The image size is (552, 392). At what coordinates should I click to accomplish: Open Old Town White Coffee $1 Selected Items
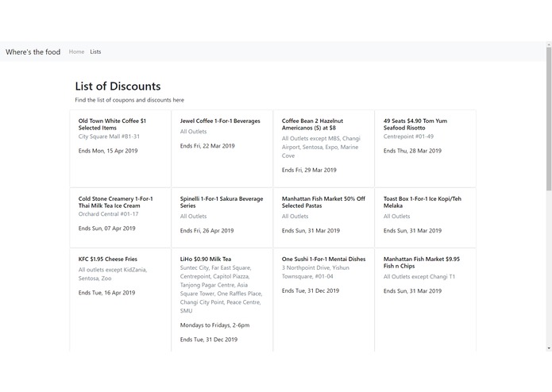112,125
